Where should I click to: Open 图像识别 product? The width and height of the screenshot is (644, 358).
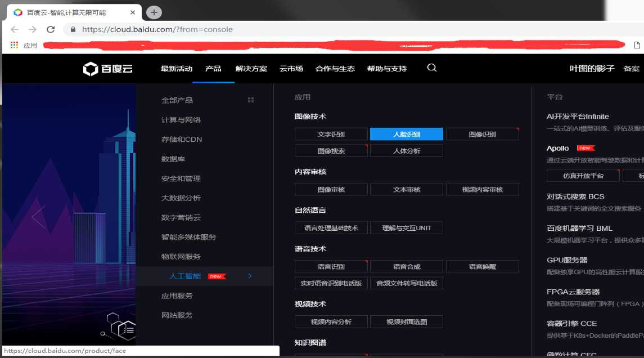tap(483, 134)
